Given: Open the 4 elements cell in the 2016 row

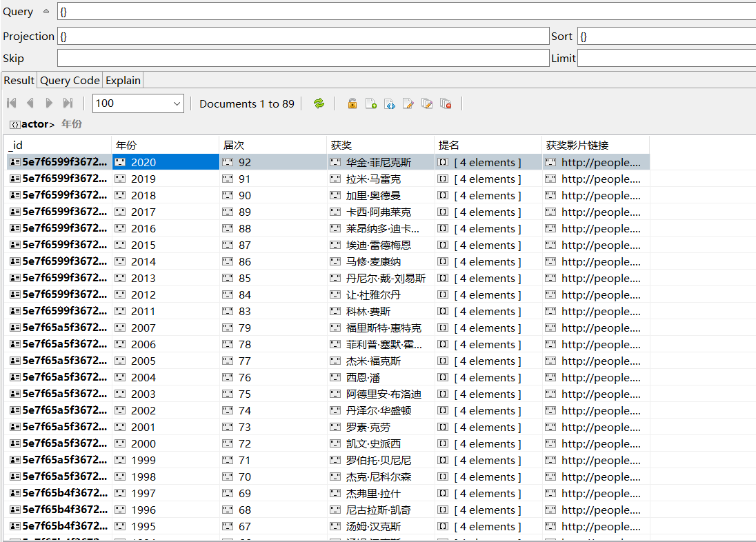Looking at the screenshot, I should click(488, 228).
